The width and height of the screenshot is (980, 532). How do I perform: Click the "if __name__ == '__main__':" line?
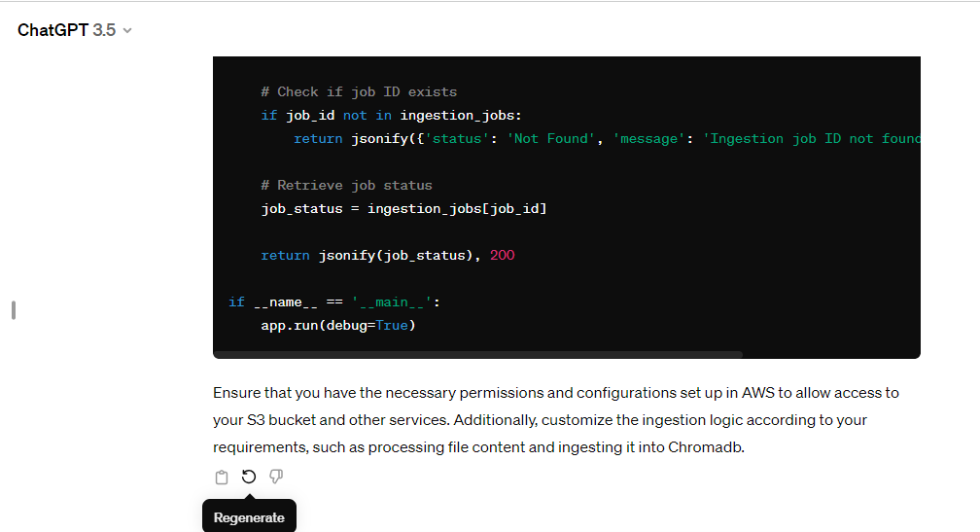coord(334,301)
